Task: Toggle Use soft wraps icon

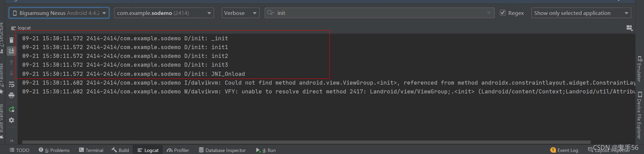Action: tap(11, 84)
